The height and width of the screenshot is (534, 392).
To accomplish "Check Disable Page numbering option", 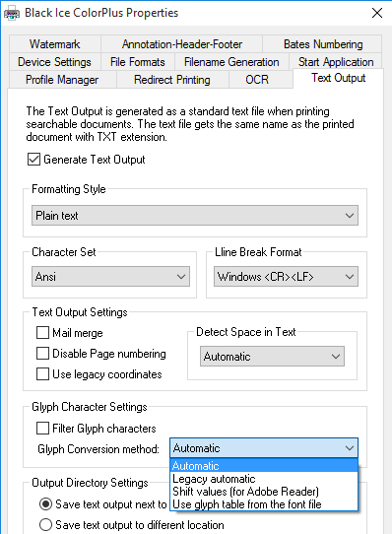I will click(x=42, y=354).
